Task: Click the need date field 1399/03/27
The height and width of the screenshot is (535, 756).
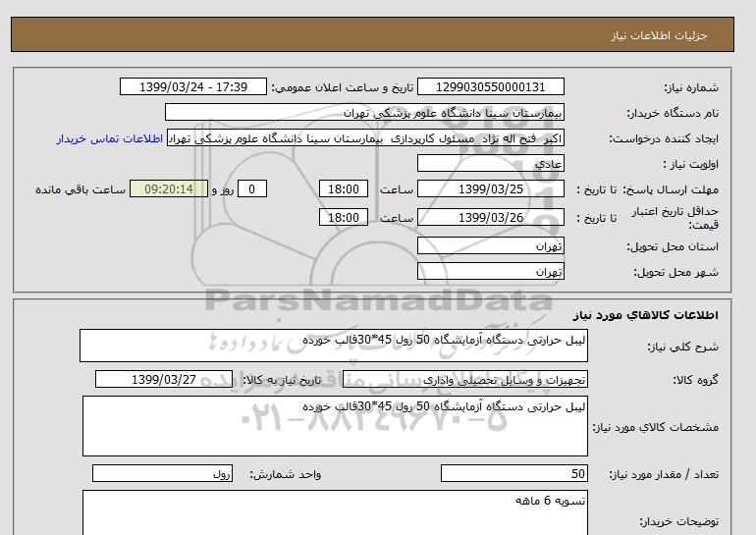Action: coord(164,379)
